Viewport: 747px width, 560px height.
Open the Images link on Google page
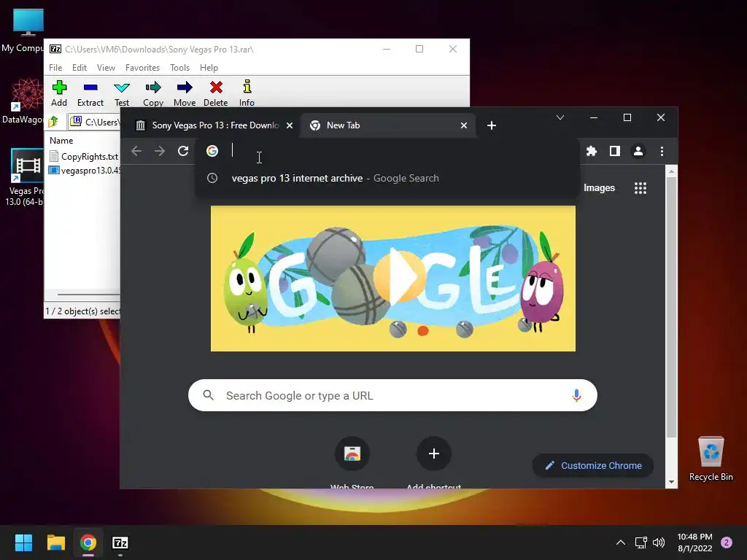click(x=600, y=187)
